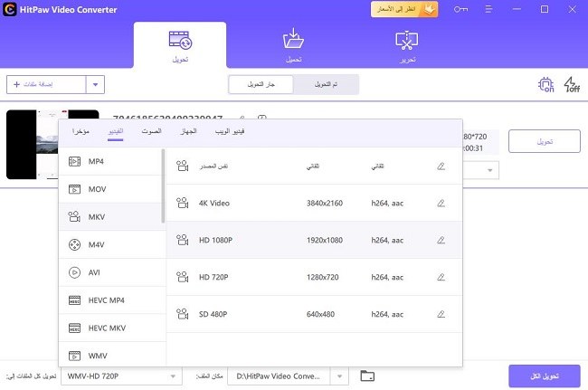Select the Same as source preset row
Screen dimensions: 588x390
[x=314, y=166]
